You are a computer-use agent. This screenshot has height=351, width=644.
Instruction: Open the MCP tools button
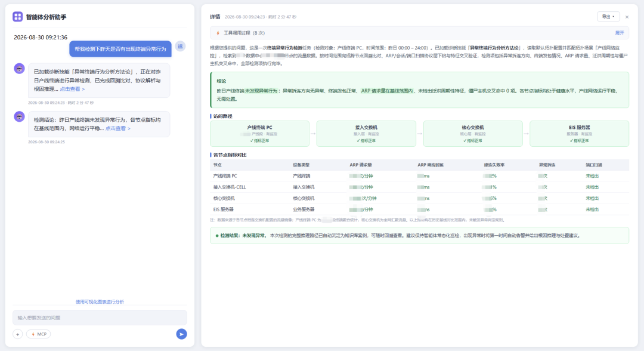39,334
